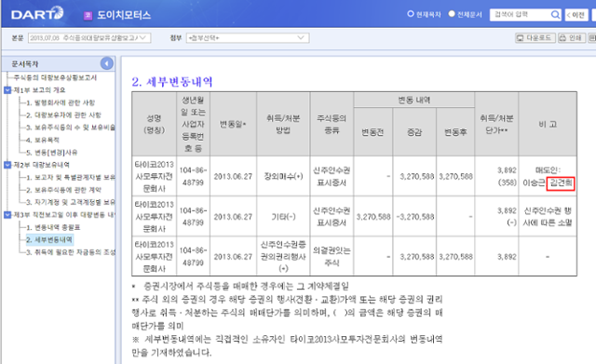Select highlighted 2. 세부변동내역 tree item
596x364 pixels.
coord(49,240)
